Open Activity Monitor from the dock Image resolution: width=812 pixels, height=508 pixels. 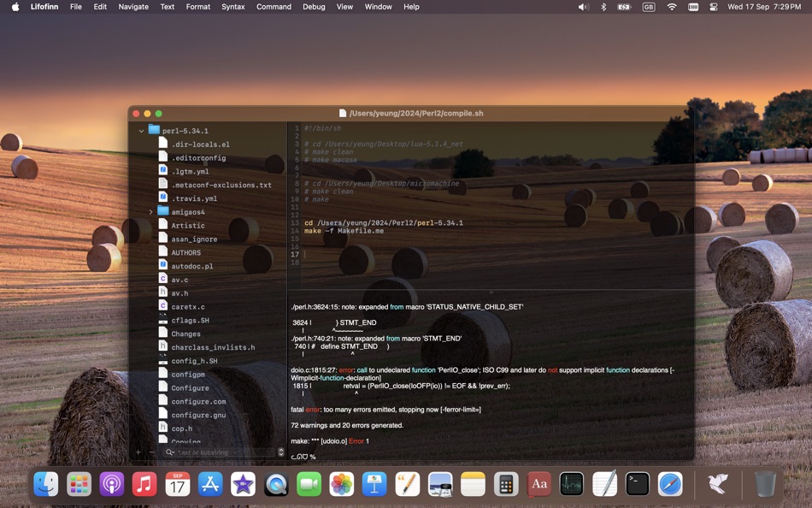[572, 484]
